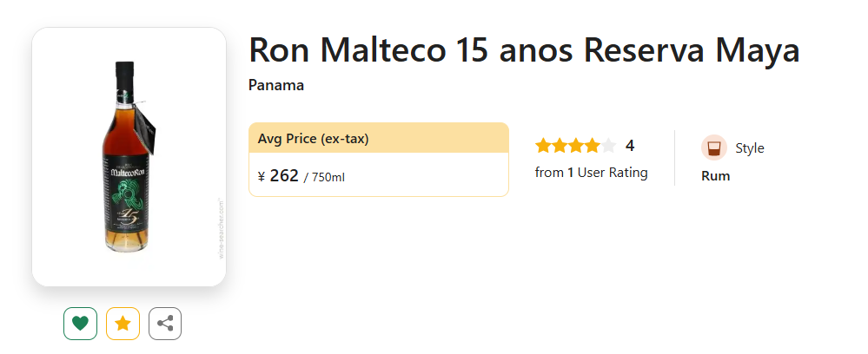Screen dimensions: 868x354
Task: Click the Style label text
Action: (750, 148)
